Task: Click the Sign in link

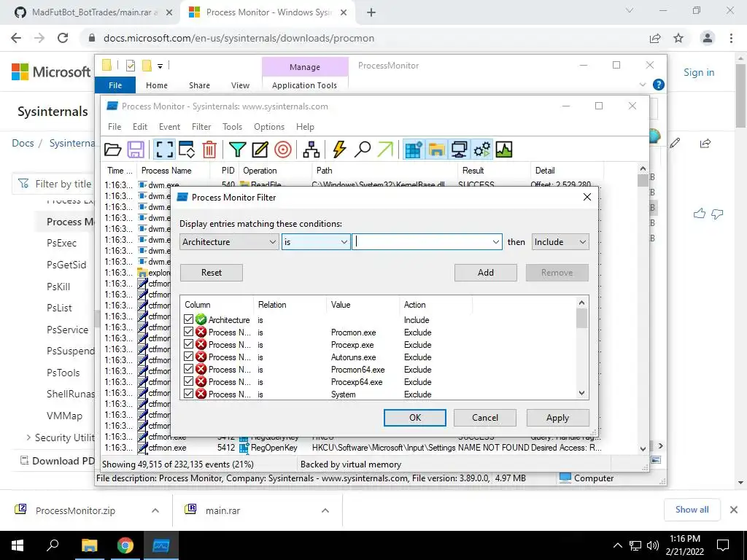Action: (x=699, y=72)
